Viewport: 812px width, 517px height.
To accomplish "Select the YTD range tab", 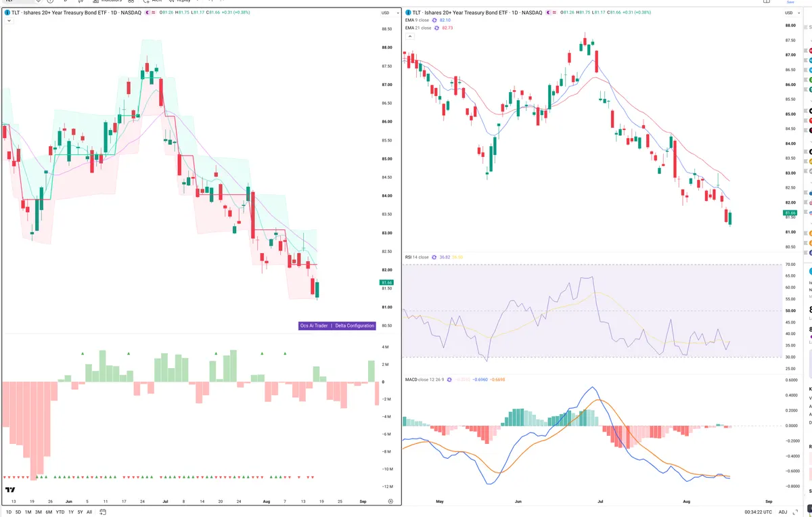I will pyautogui.click(x=60, y=512).
